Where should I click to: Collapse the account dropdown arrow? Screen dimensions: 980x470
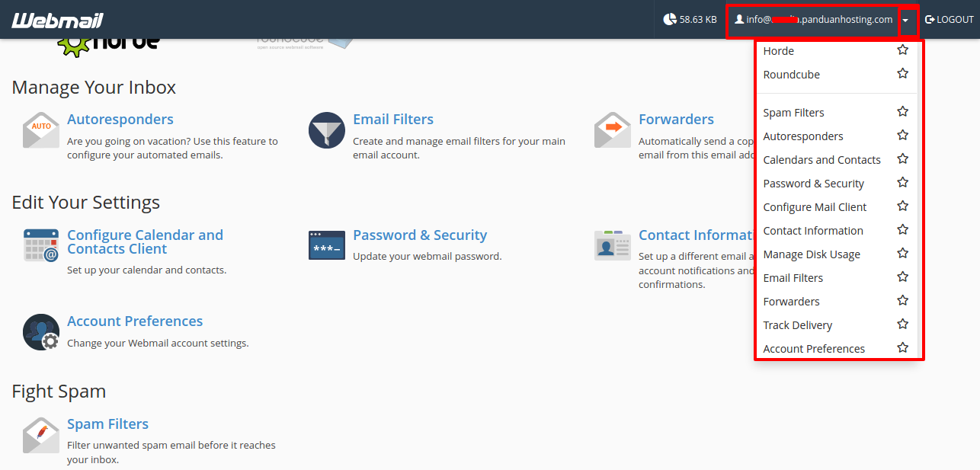point(907,20)
